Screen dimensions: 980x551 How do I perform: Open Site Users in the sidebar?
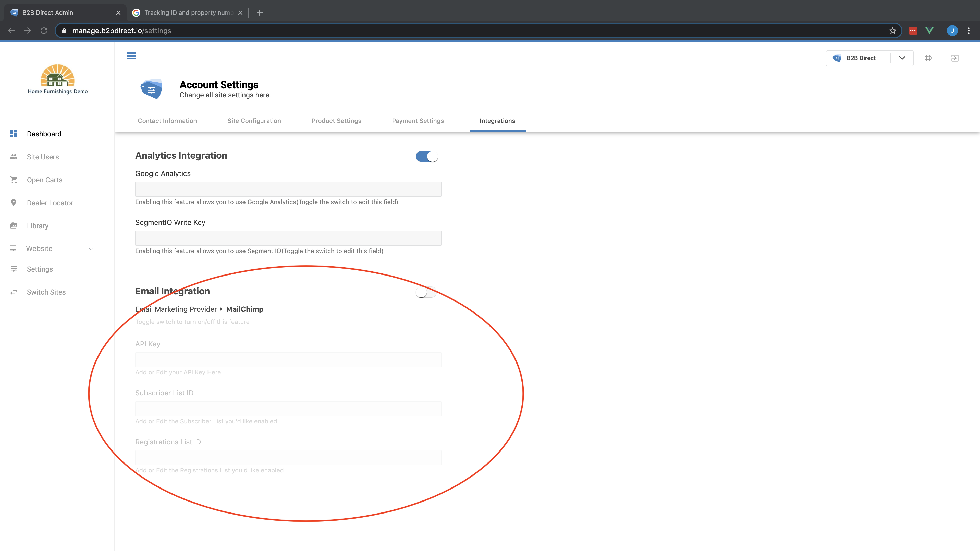[43, 157]
